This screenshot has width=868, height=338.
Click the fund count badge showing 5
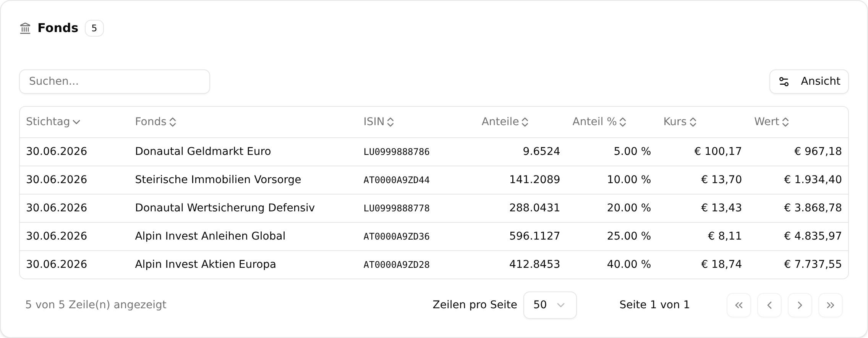click(x=94, y=28)
